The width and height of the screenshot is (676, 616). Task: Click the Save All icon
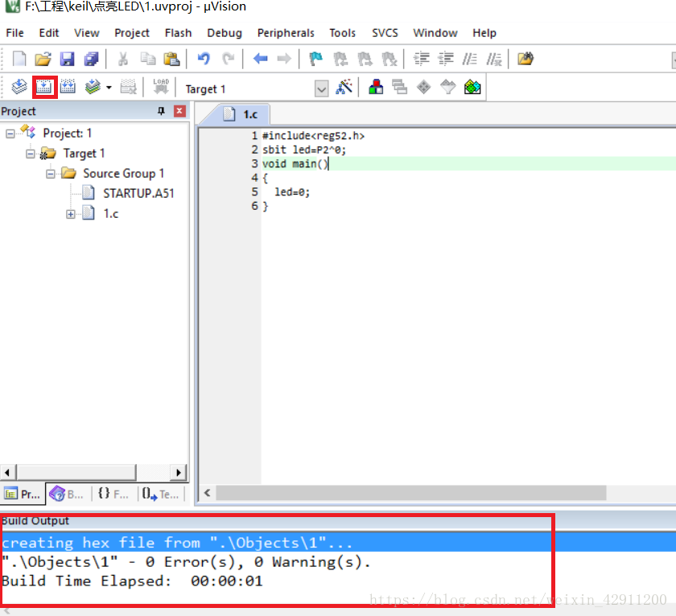(91, 59)
